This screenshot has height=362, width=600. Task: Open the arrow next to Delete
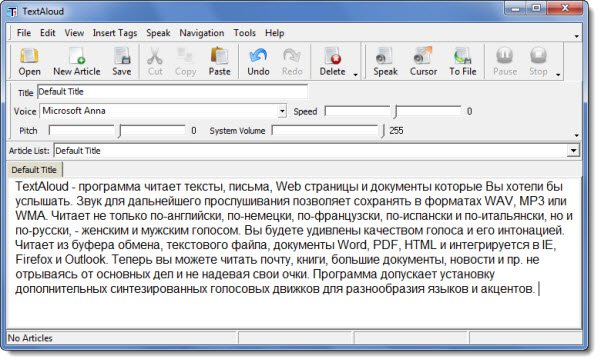[x=355, y=75]
